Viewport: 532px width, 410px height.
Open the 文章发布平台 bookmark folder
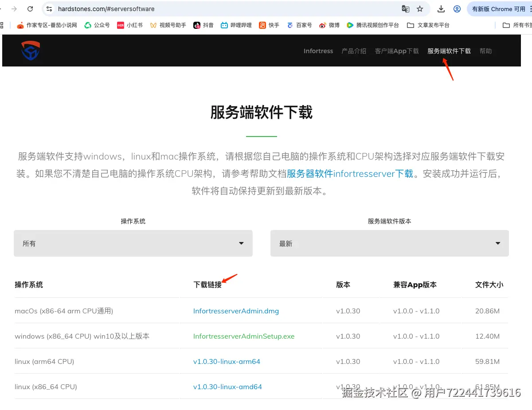(428, 25)
